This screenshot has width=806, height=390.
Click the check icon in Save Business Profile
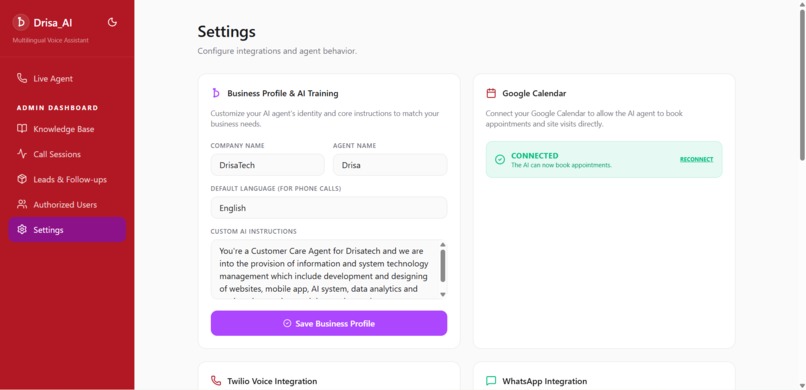[287, 323]
